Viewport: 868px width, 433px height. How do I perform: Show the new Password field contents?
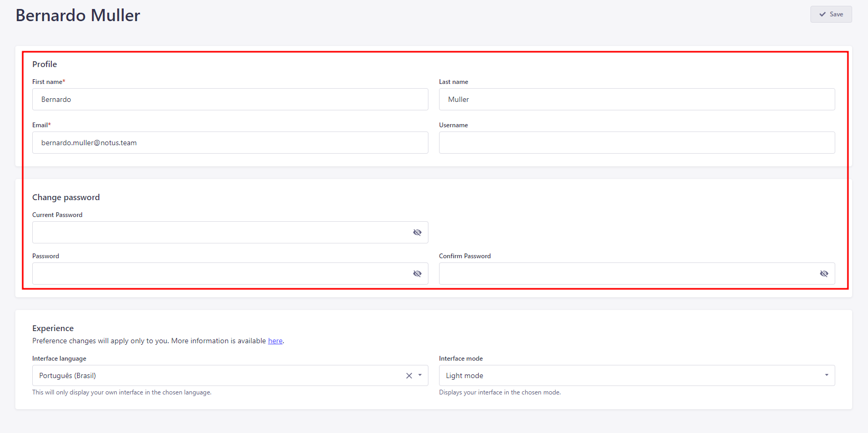point(417,274)
